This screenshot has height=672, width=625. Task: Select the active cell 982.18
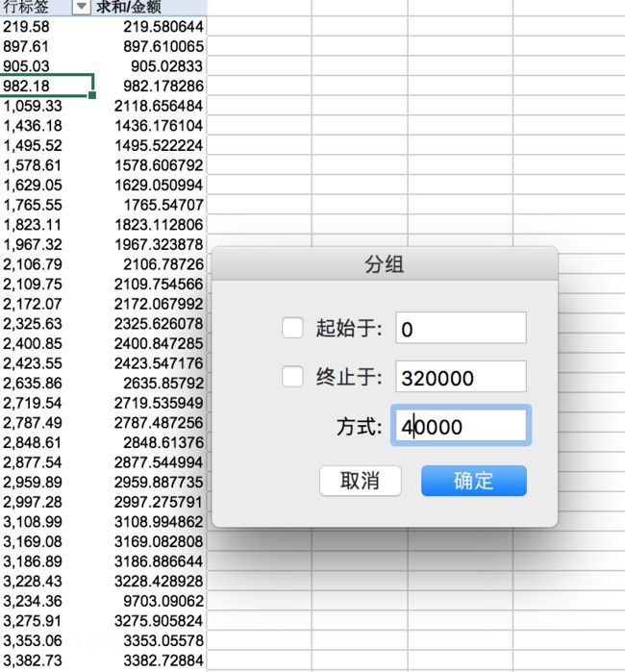[47, 86]
